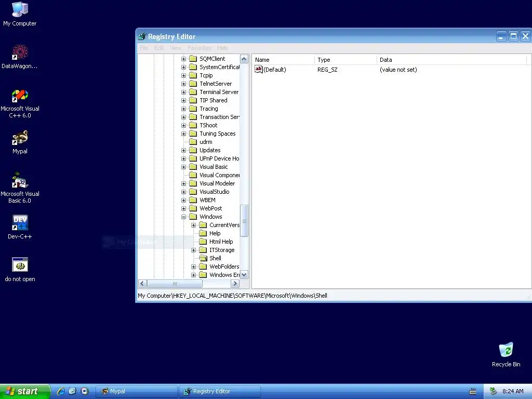This screenshot has width=532, height=399.
Task: Expand the TIP Shared key
Action: (x=183, y=100)
